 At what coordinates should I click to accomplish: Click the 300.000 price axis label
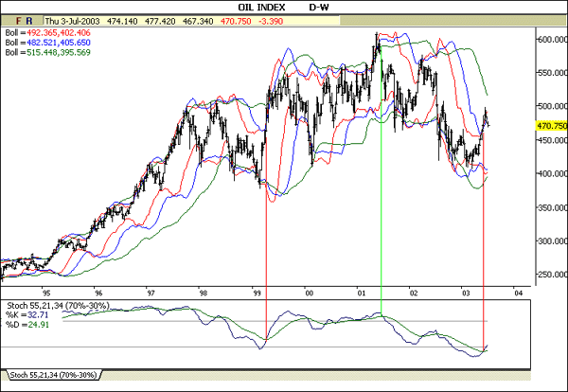(x=552, y=241)
